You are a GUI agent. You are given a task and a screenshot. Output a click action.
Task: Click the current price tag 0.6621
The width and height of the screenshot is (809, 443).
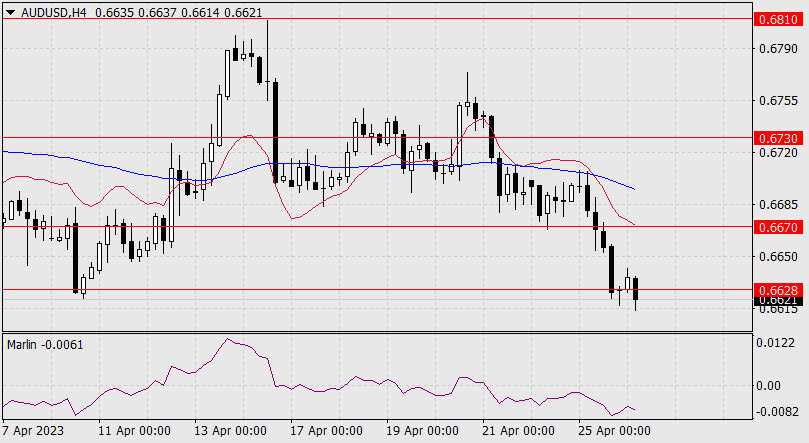pyautogui.click(x=779, y=301)
